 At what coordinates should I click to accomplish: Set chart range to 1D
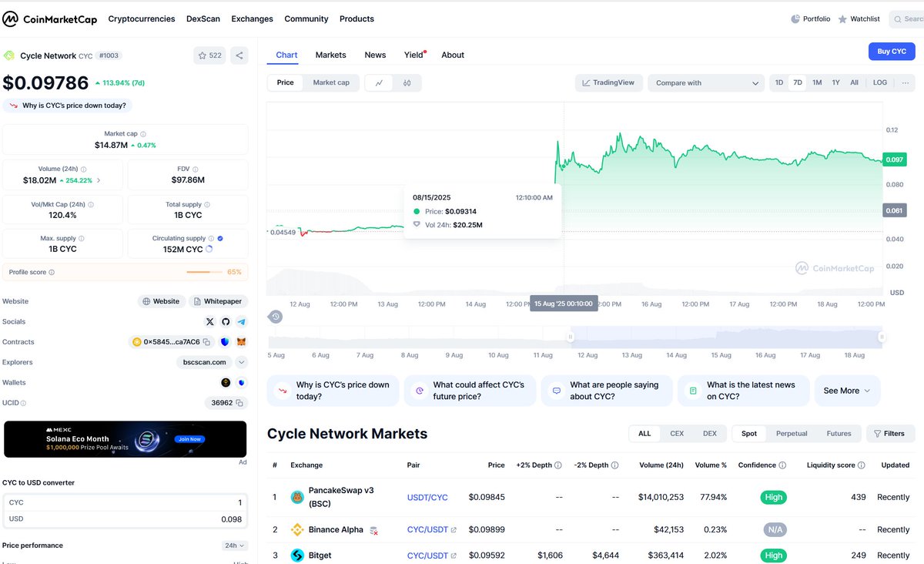[x=779, y=82]
